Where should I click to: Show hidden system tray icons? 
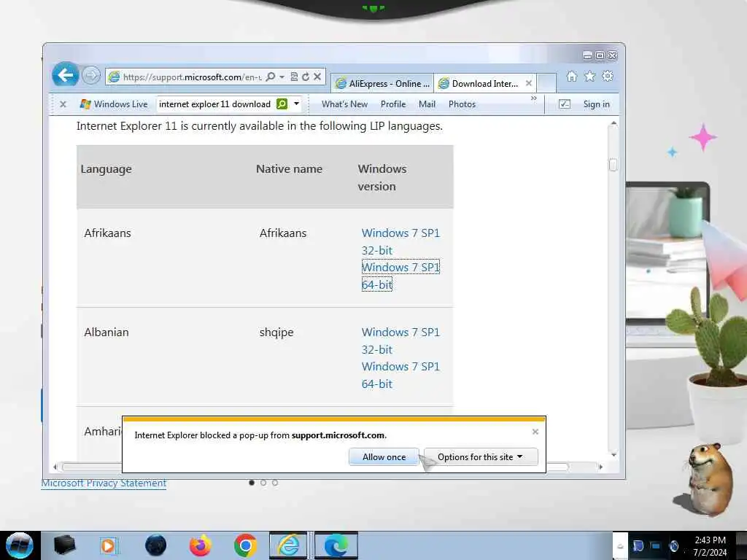point(620,545)
